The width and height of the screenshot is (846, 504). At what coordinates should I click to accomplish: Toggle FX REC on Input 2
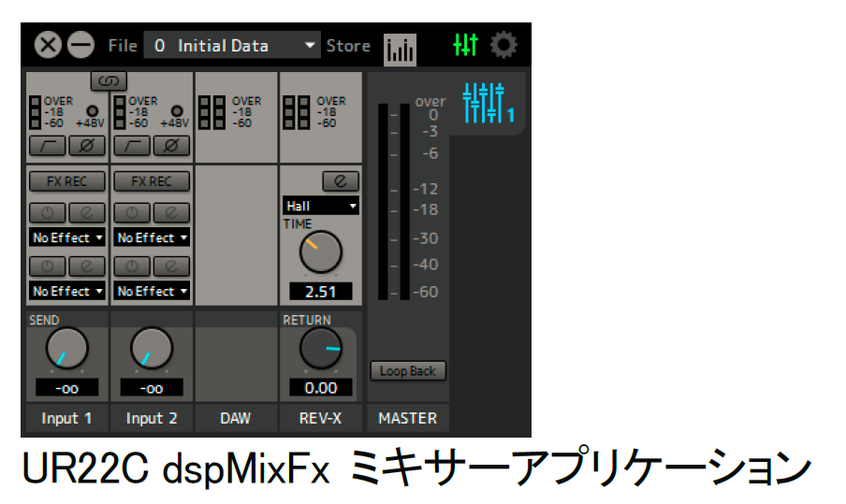click(x=152, y=181)
